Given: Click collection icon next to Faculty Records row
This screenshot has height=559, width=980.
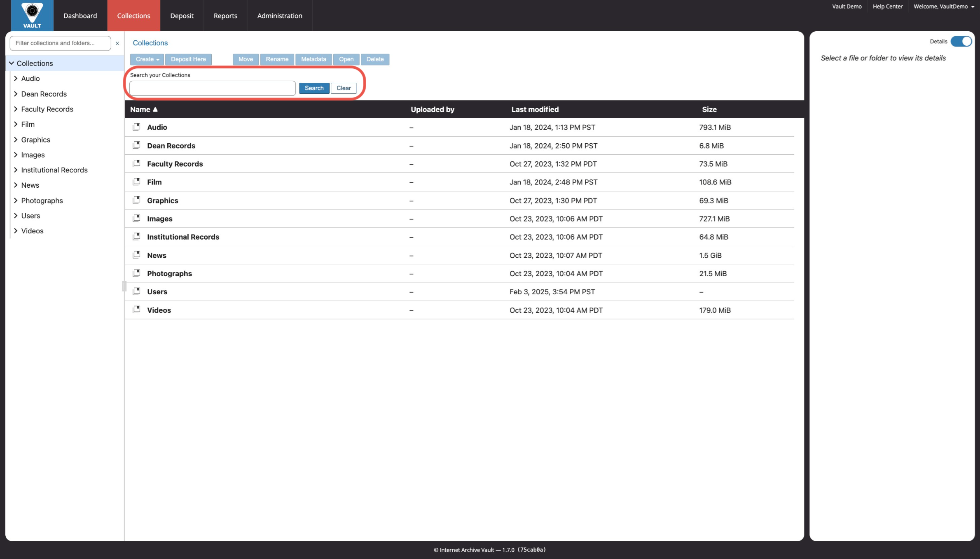Looking at the screenshot, I should coord(136,163).
